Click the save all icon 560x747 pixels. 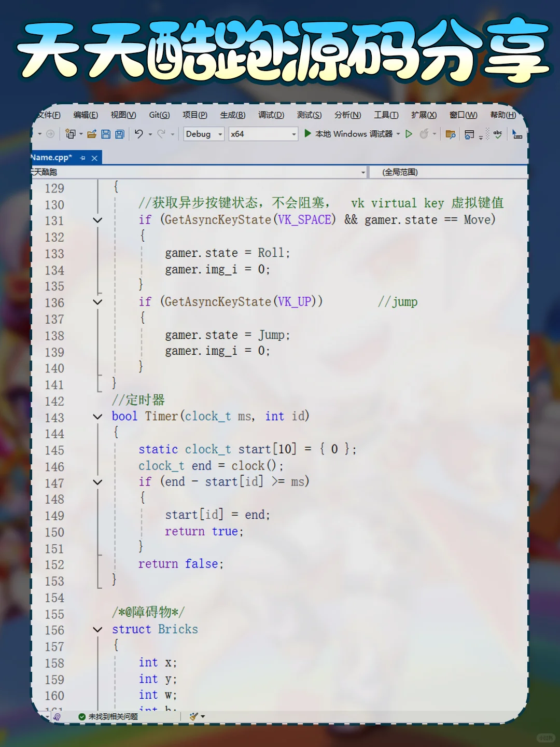click(x=120, y=134)
